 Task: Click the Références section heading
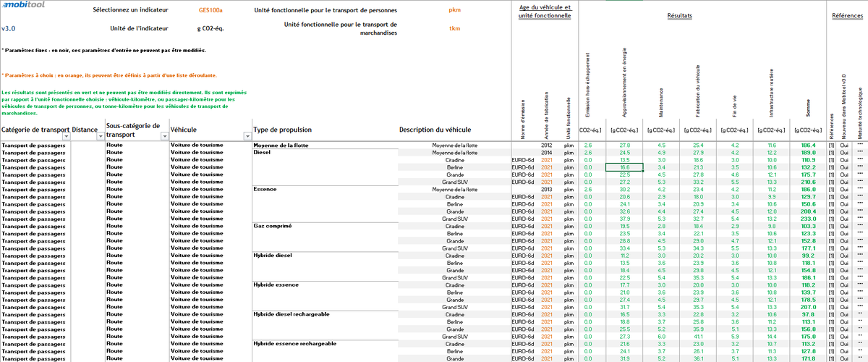pyautogui.click(x=847, y=15)
